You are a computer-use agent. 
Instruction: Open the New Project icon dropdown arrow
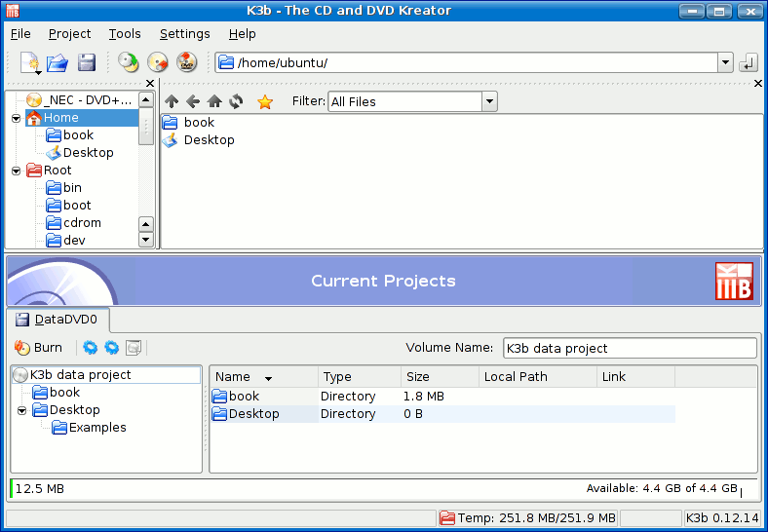click(38, 73)
